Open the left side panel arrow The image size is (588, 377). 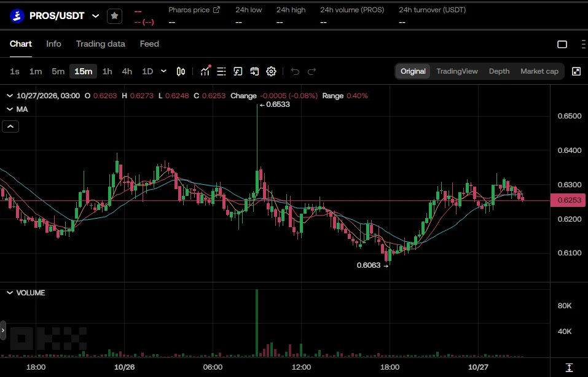[3, 330]
